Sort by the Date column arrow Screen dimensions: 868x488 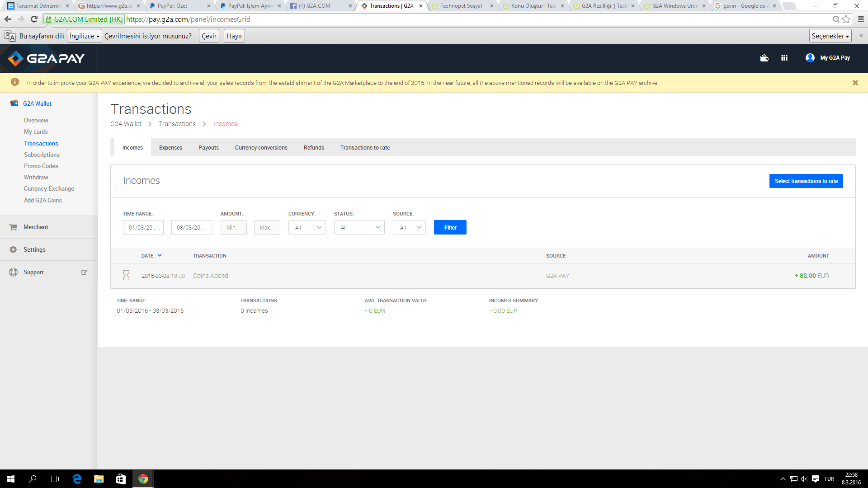point(160,256)
